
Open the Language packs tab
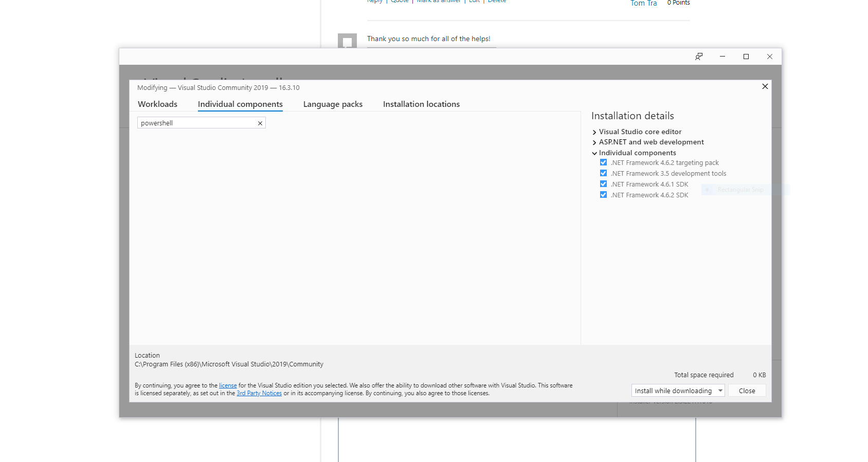point(333,104)
